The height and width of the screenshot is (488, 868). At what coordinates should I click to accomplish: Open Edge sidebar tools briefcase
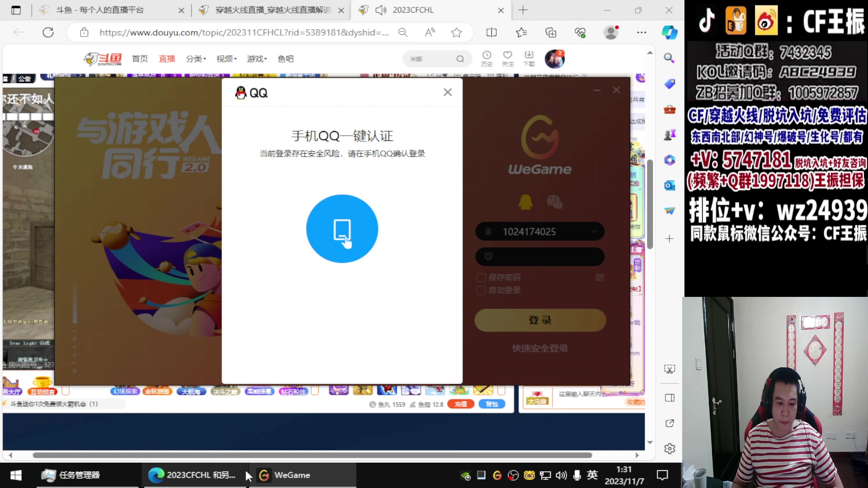point(669,109)
